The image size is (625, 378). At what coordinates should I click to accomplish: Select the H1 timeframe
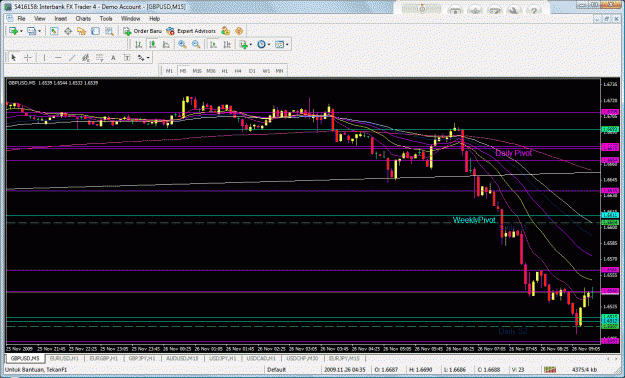pos(224,71)
